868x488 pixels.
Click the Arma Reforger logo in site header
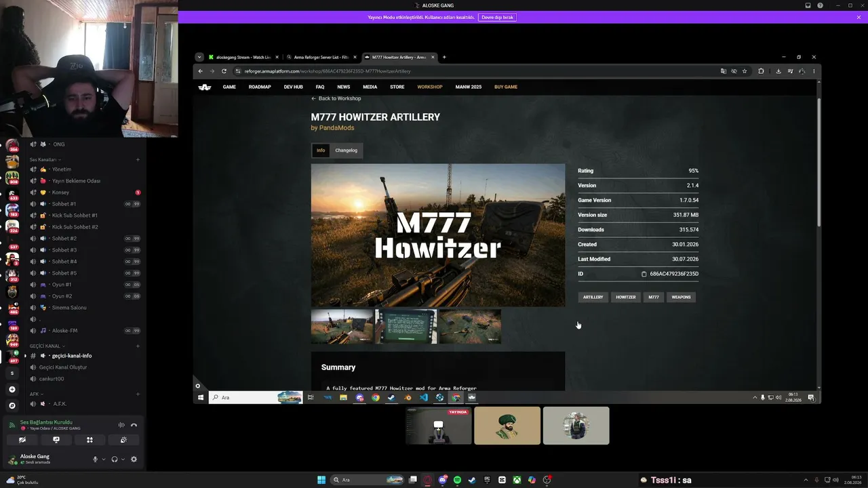[205, 87]
